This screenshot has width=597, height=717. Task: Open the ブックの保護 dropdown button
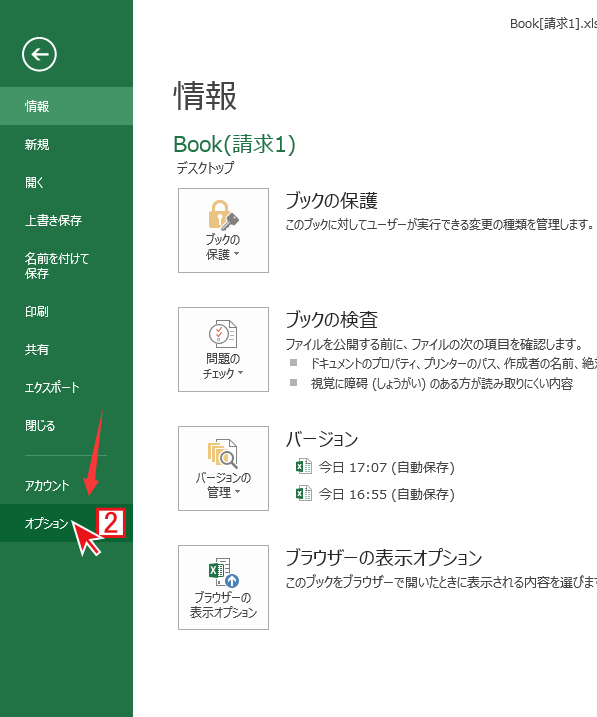(223, 230)
